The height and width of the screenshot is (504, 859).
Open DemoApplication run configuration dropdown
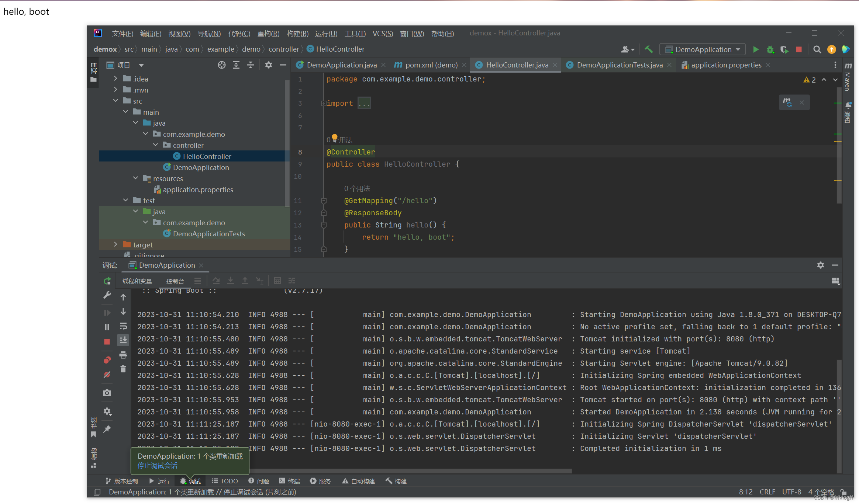click(703, 49)
